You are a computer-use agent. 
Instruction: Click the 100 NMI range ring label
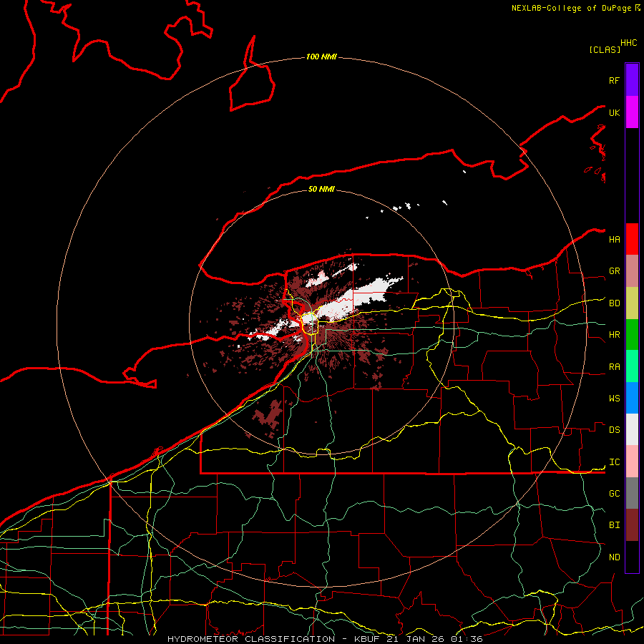321,57
